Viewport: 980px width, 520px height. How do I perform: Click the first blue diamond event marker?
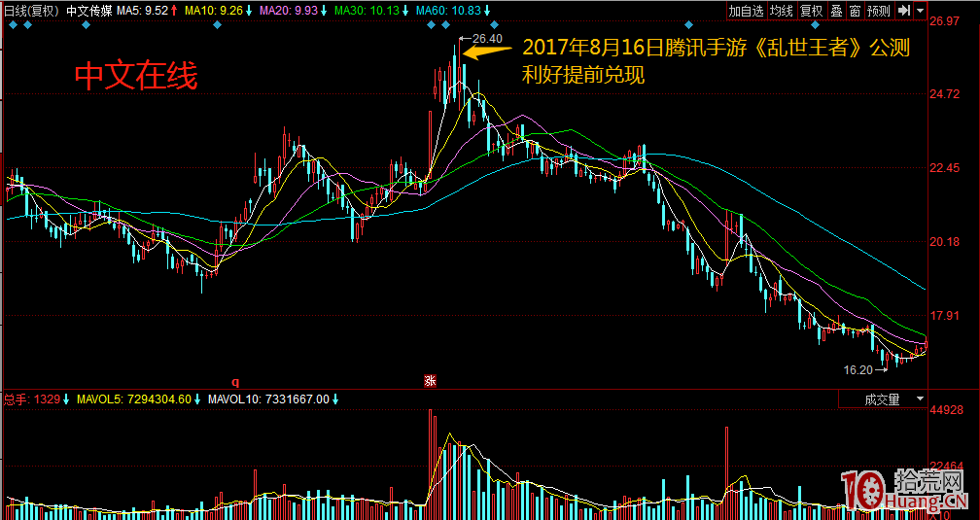click(x=13, y=25)
